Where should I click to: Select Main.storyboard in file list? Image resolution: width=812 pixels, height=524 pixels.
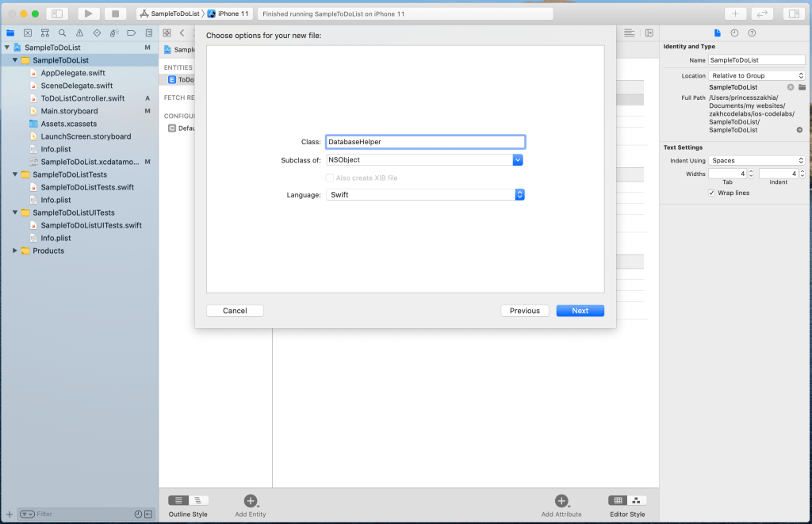(69, 111)
